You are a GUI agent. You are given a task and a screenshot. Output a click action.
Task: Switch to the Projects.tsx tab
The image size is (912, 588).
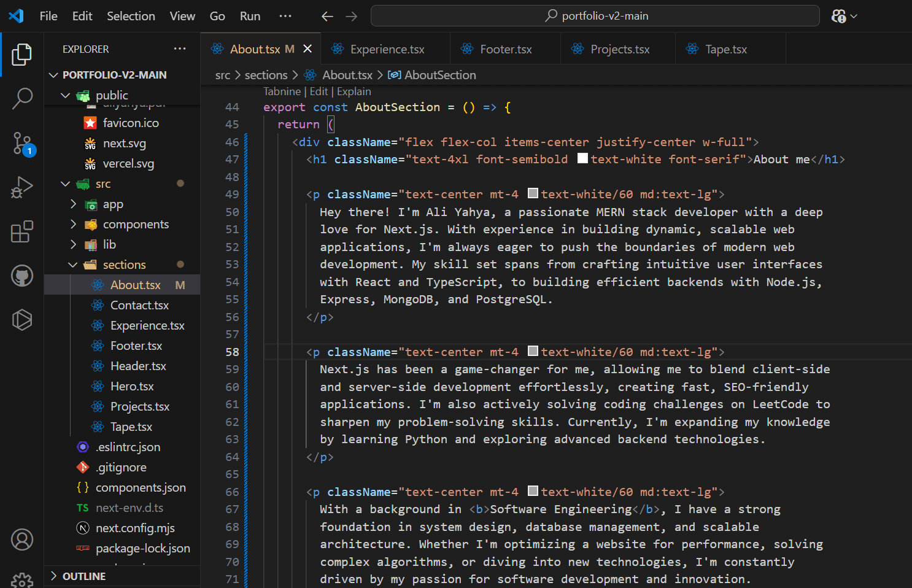[618, 49]
